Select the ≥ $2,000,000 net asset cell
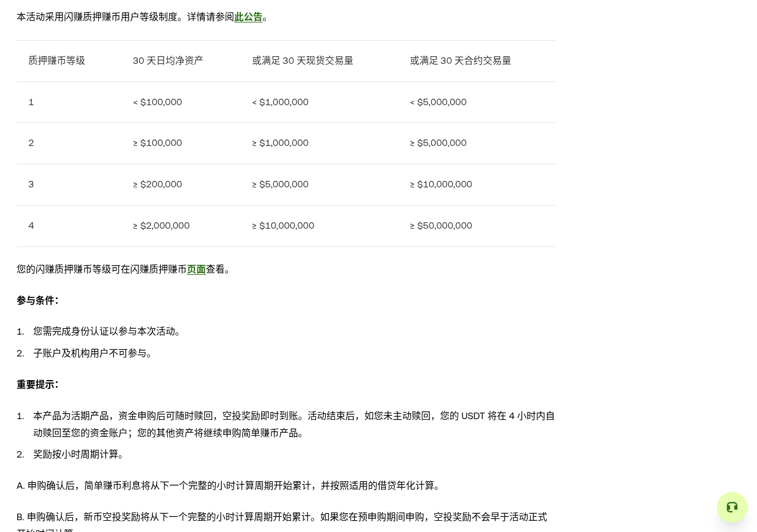The image size is (757, 532). (x=161, y=226)
